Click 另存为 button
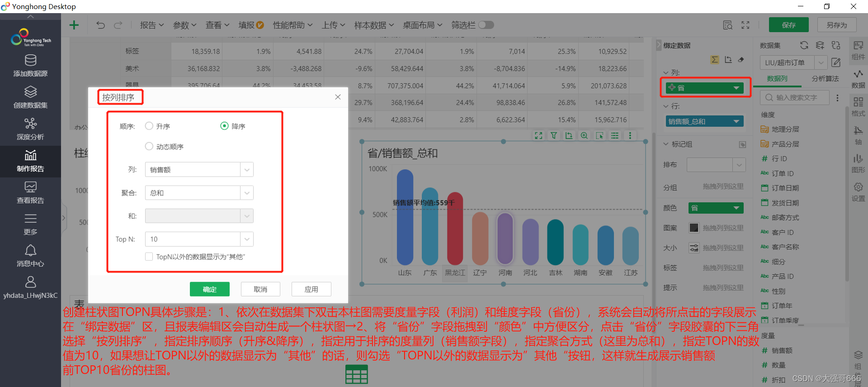 point(837,25)
